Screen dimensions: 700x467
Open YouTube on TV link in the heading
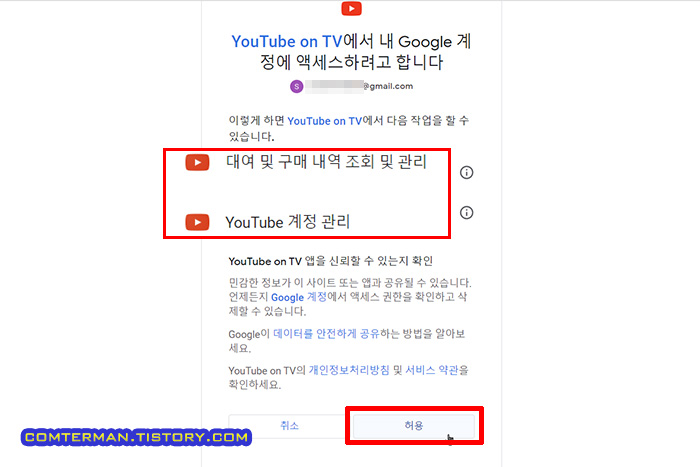(x=287, y=42)
